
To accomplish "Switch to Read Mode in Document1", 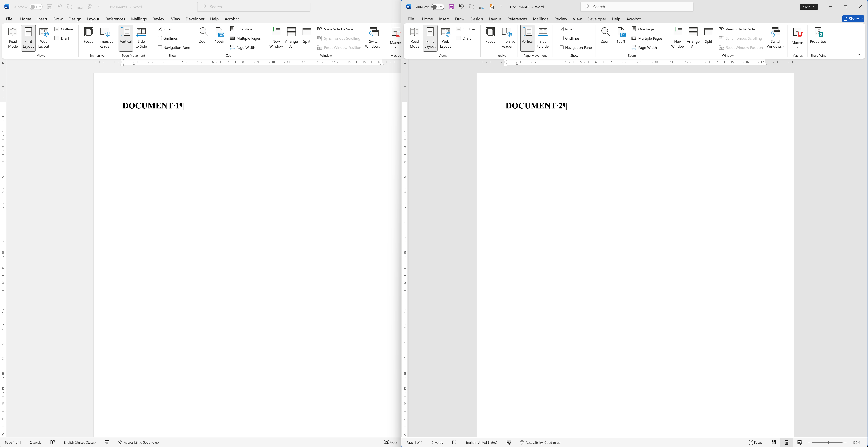I will click(x=13, y=37).
